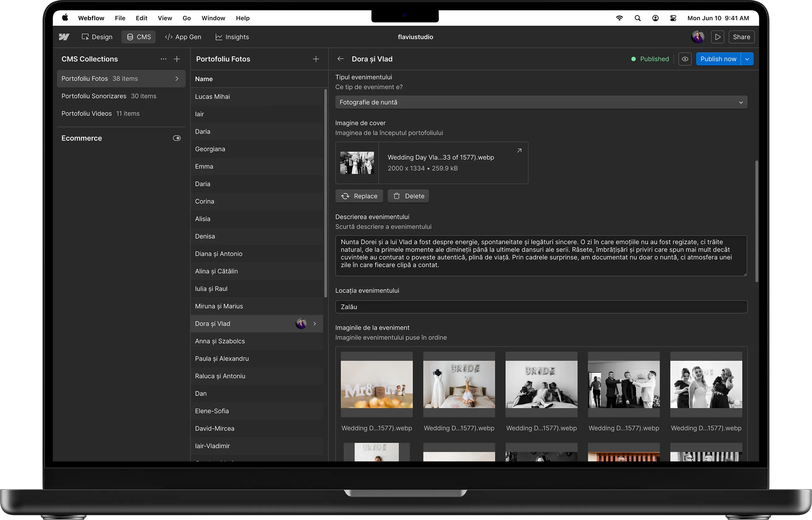Screen dimensions: 812x520
Task: Expand Portofoliu Fotos collection chevron
Action: point(177,79)
